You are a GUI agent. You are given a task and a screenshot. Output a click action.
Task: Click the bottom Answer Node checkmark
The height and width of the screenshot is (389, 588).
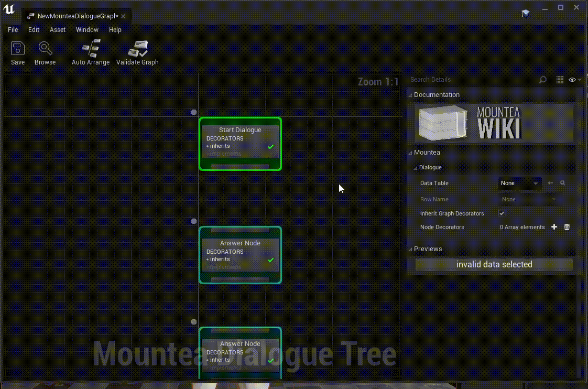tap(271, 361)
